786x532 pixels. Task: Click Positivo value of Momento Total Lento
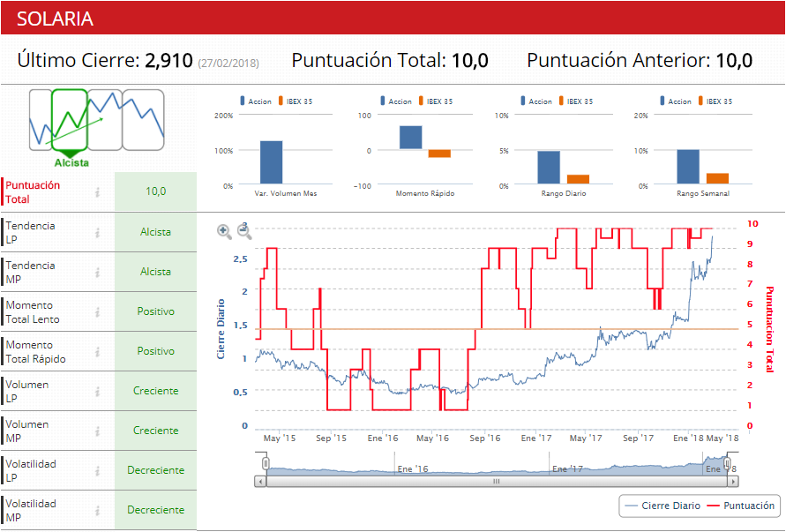[156, 311]
